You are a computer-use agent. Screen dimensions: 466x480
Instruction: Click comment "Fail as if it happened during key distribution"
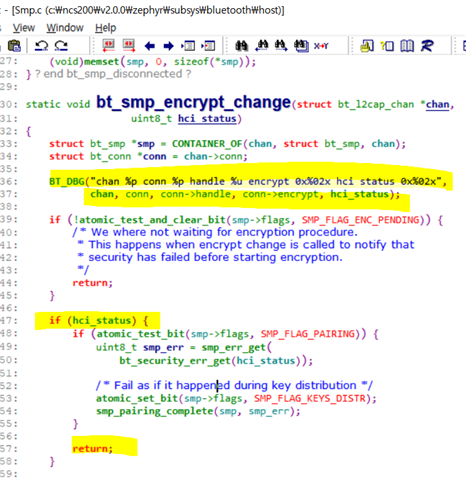(234, 386)
